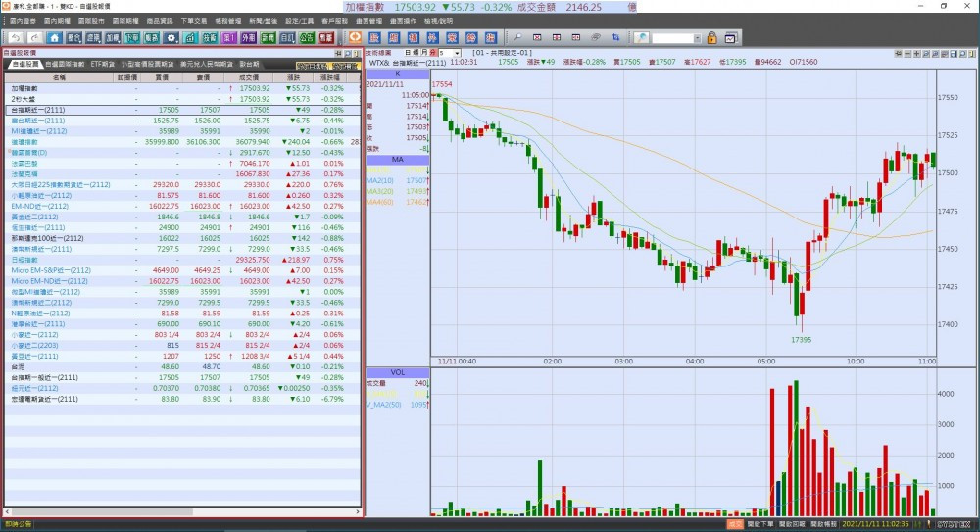Open the settings gear toolbar icon

pyautogui.click(x=171, y=37)
